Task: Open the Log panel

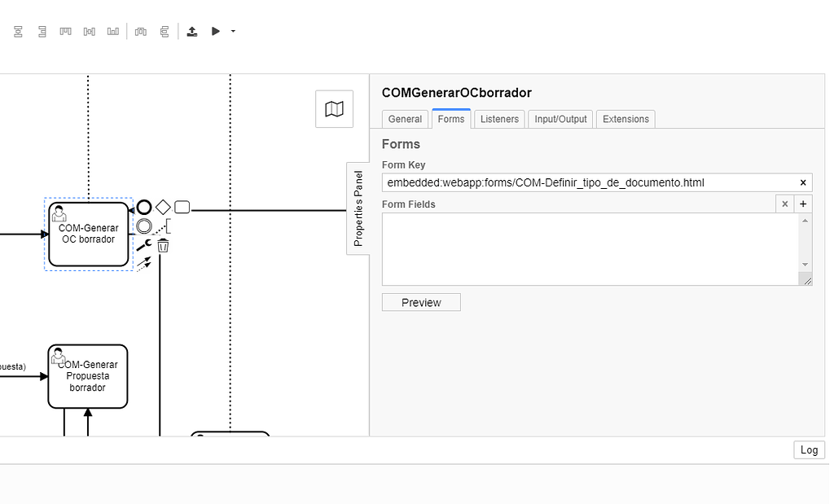Action: (808, 449)
